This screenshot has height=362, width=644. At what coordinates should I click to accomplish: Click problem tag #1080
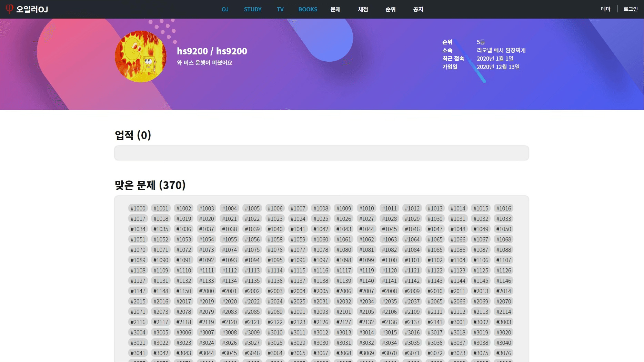[344, 250]
